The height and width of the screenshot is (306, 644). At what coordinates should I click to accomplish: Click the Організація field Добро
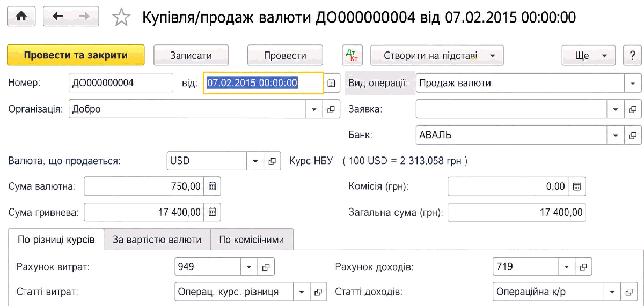[188, 109]
